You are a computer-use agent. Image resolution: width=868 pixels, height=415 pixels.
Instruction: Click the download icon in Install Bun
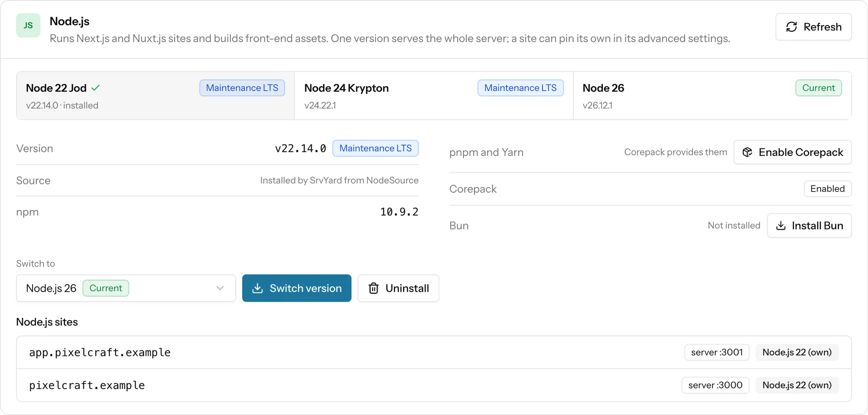[781, 226]
